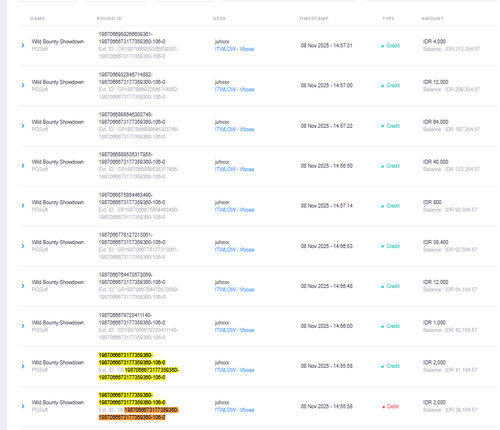Expand the IDR 64,000 credit row
This screenshot has height=430, width=500.
tap(23, 126)
